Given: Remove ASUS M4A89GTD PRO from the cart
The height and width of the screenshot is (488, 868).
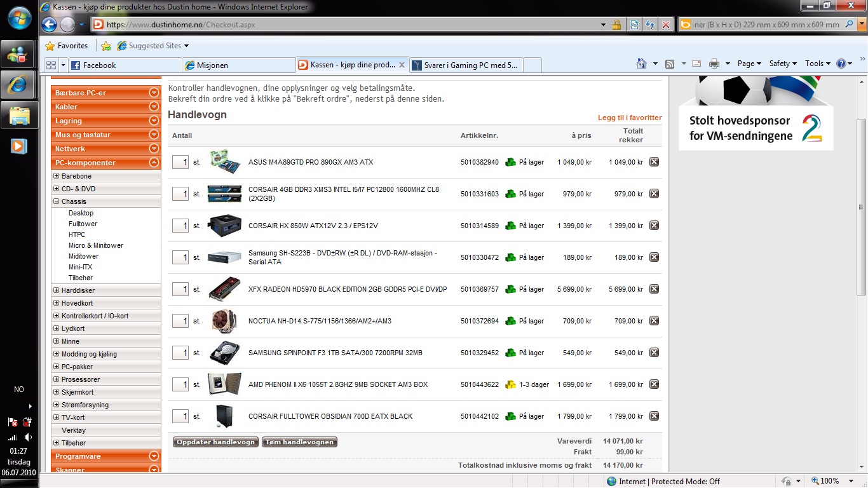Looking at the screenshot, I should 654,162.
